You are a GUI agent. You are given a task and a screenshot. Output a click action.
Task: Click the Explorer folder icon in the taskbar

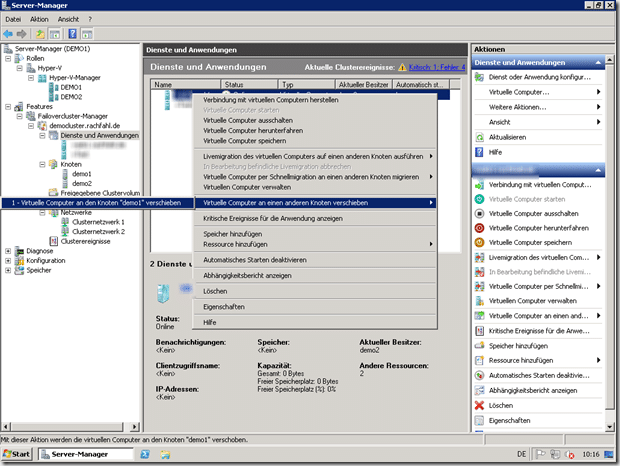click(x=165, y=455)
